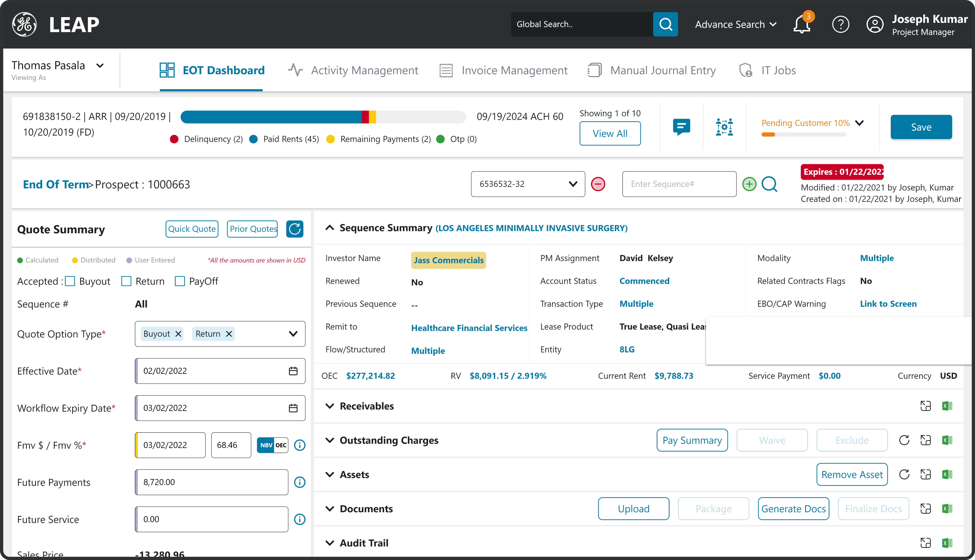The height and width of the screenshot is (560, 975).
Task: Maximize the Audit Trail section
Action: point(925,543)
